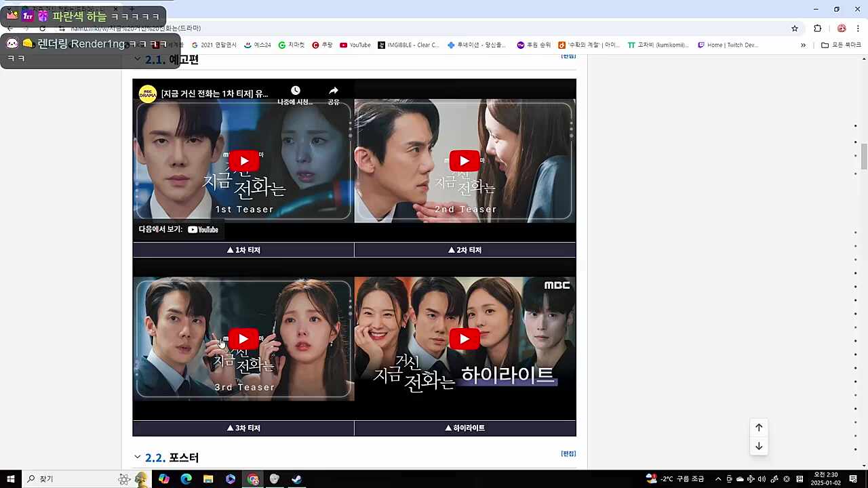Image resolution: width=868 pixels, height=488 pixels.
Task: Click the 편집 edit link for 포스터
Action: click(568, 453)
